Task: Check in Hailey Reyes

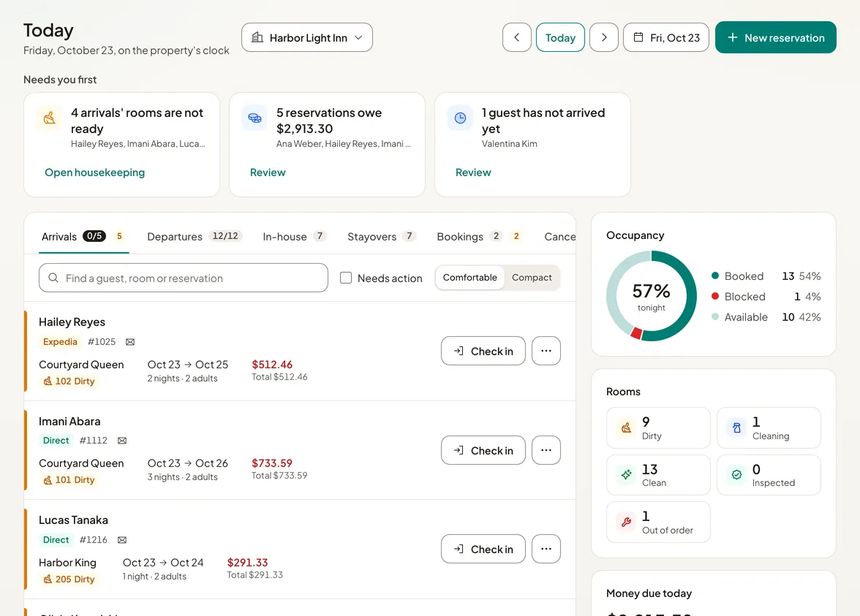Action: (483, 351)
